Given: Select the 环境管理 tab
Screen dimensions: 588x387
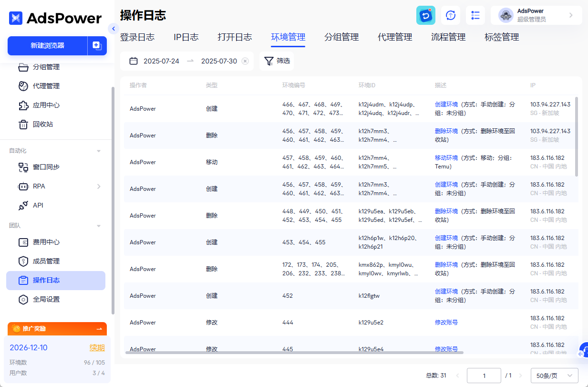Looking at the screenshot, I should (x=288, y=37).
